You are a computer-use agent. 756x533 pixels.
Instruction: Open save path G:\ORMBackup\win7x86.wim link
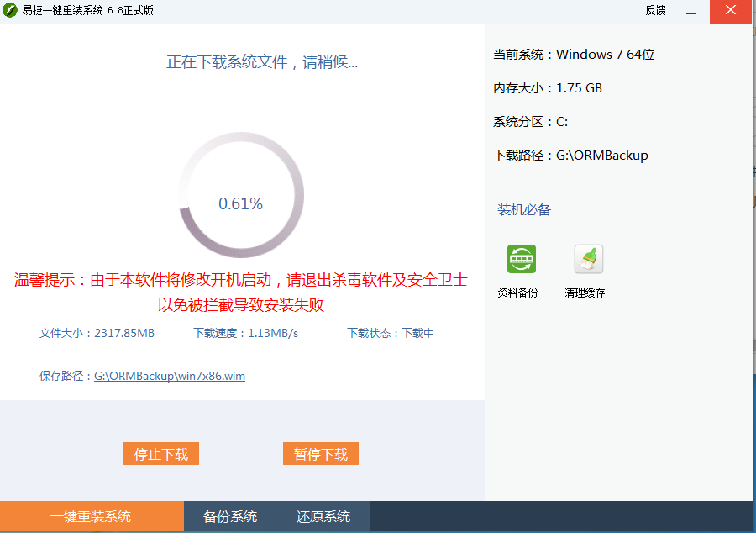pyautogui.click(x=169, y=376)
